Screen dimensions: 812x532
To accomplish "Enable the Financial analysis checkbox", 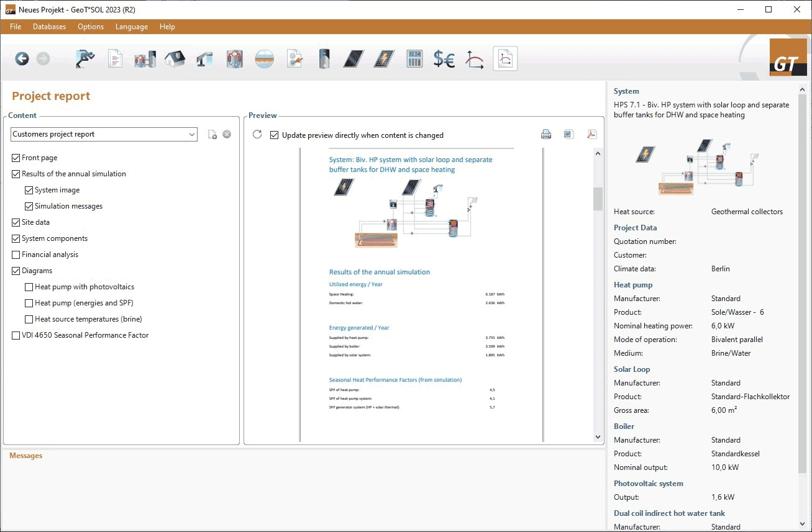I will tap(16, 255).
